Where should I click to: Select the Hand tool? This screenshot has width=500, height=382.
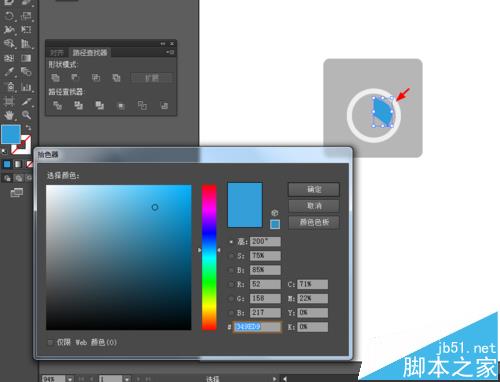click(9, 115)
